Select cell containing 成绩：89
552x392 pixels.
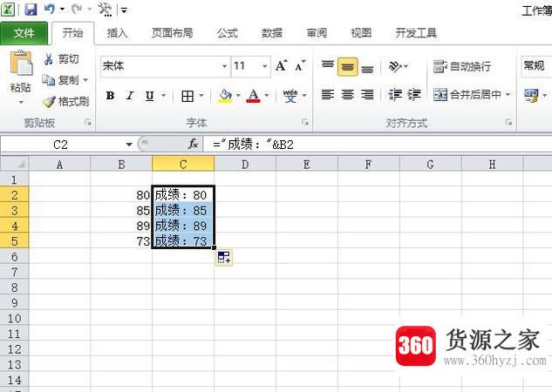(183, 226)
